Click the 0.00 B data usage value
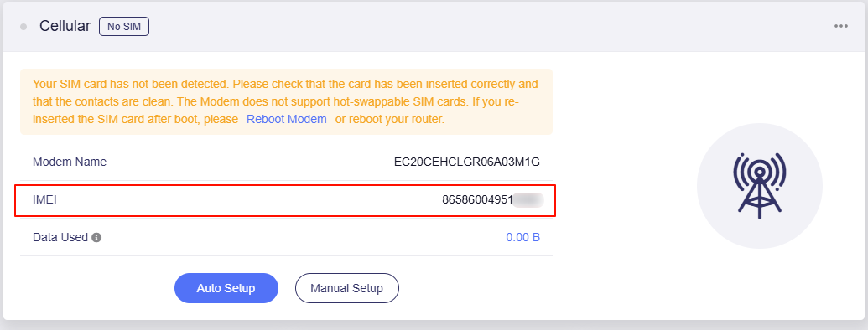The image size is (868, 330). pos(523,238)
